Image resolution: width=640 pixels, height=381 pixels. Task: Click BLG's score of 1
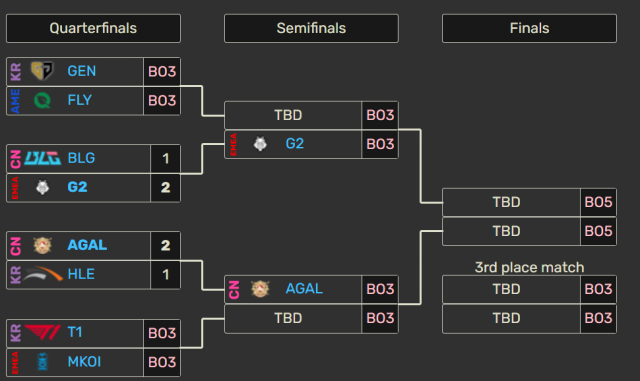(165, 158)
